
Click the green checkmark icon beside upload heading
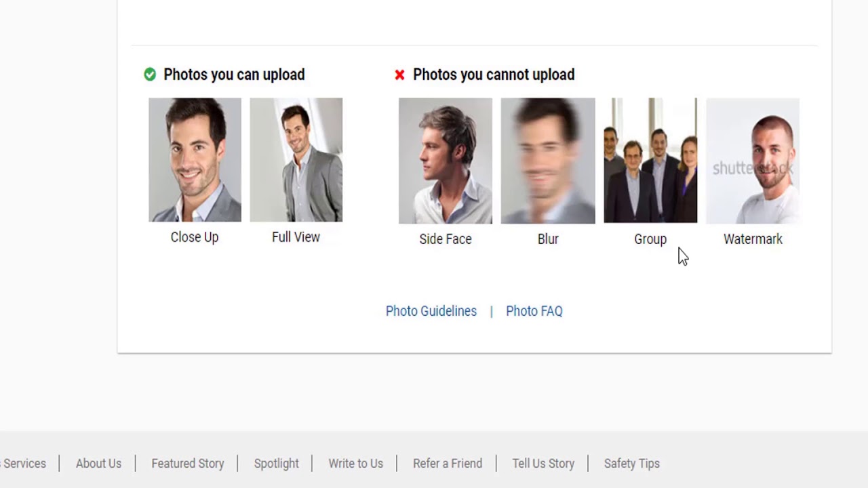click(150, 75)
